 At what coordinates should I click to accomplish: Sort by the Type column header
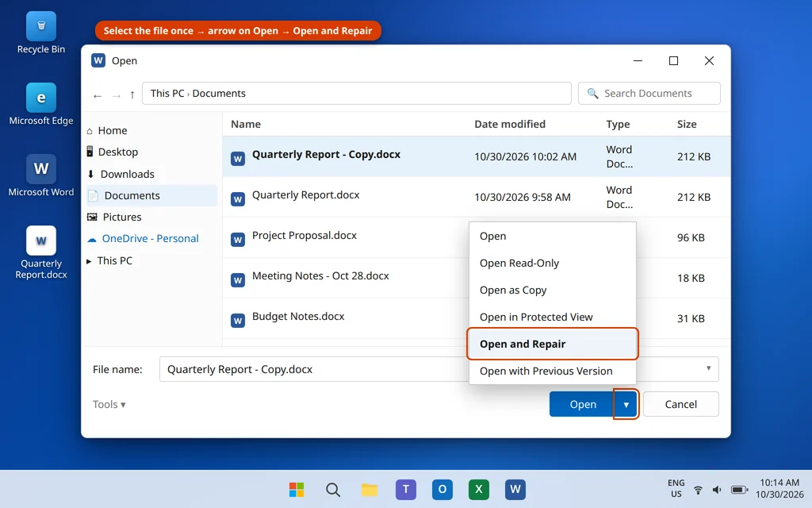pyautogui.click(x=618, y=124)
